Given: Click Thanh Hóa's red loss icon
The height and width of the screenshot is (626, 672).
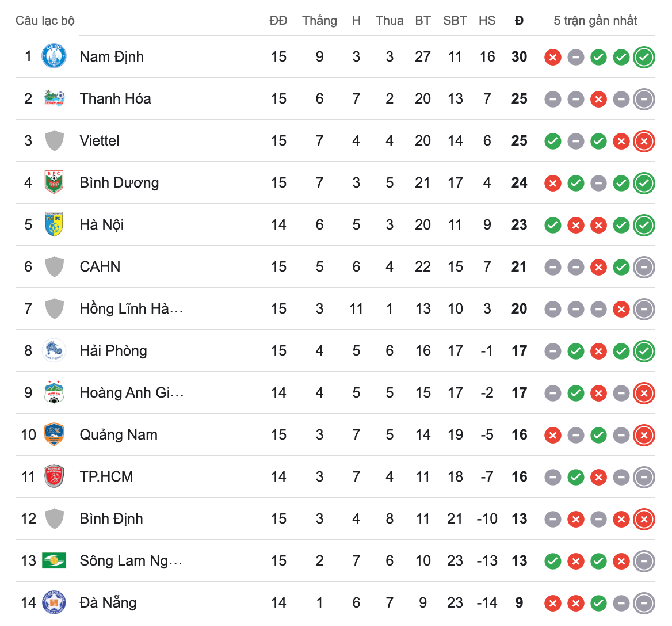Looking at the screenshot, I should point(598,99).
